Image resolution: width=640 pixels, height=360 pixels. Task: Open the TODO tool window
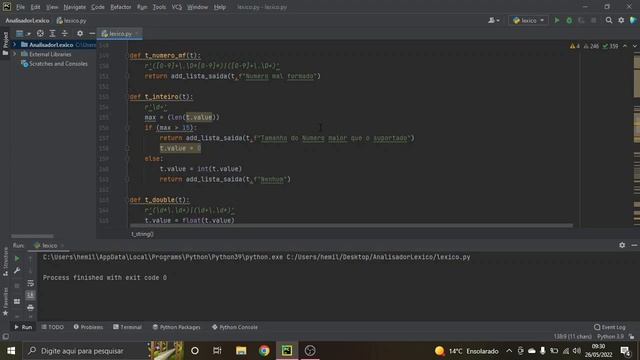point(53,327)
